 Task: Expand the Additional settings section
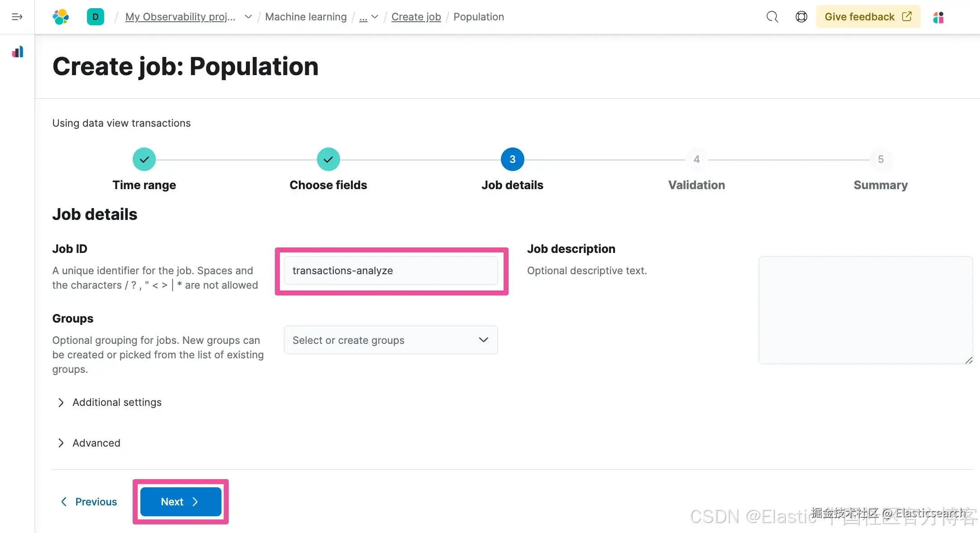pos(116,402)
